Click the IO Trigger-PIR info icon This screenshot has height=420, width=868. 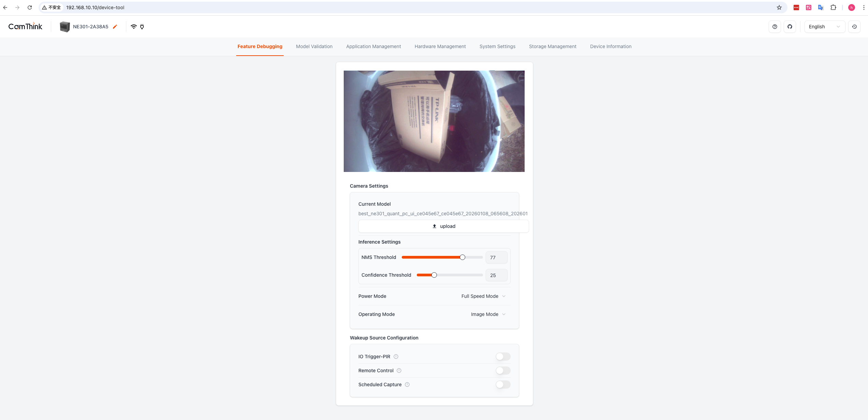pyautogui.click(x=396, y=357)
